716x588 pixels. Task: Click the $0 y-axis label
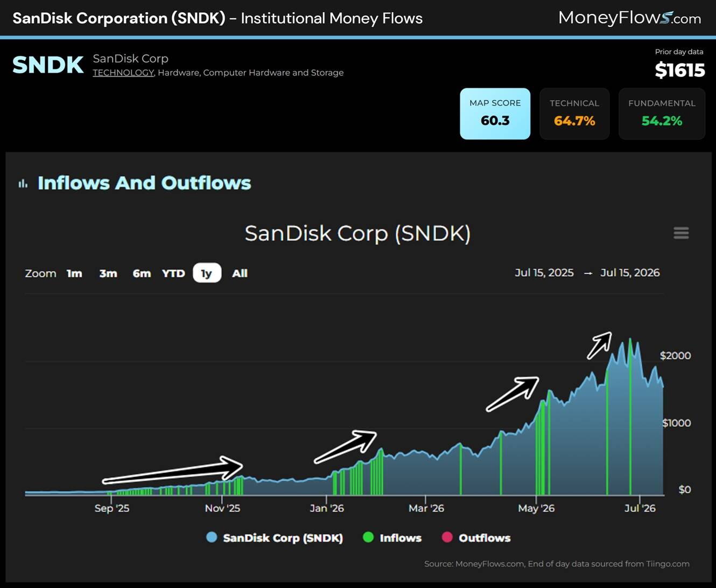point(684,489)
